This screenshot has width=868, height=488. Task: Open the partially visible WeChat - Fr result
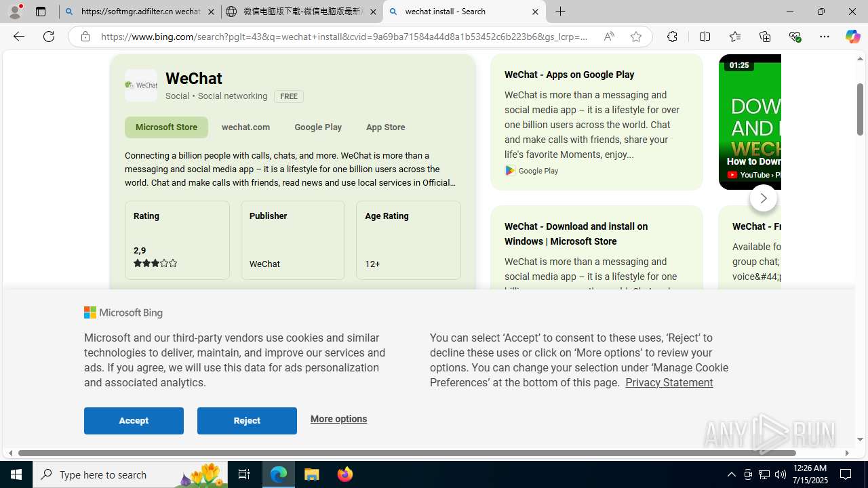[757, 226]
